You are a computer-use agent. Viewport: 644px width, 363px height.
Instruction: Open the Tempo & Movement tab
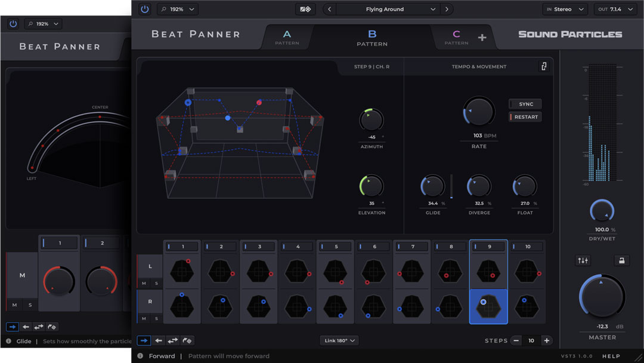[479, 67]
